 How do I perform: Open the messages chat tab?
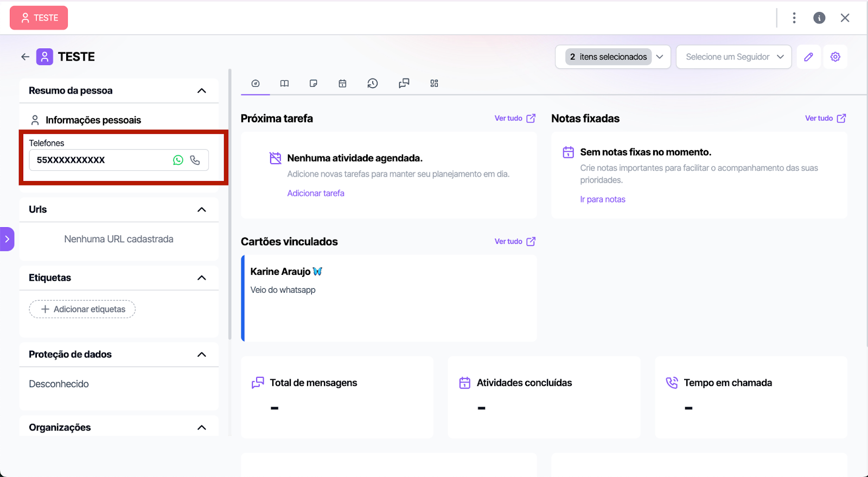tap(404, 83)
